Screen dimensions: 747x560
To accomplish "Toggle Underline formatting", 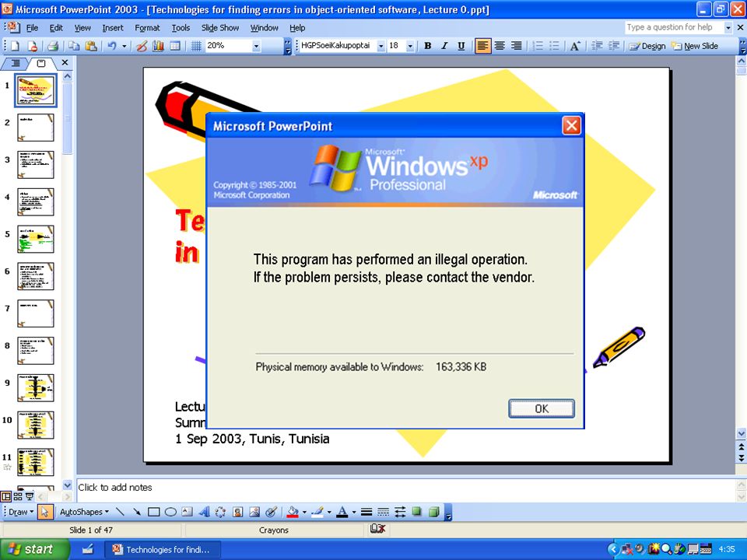I will click(461, 46).
